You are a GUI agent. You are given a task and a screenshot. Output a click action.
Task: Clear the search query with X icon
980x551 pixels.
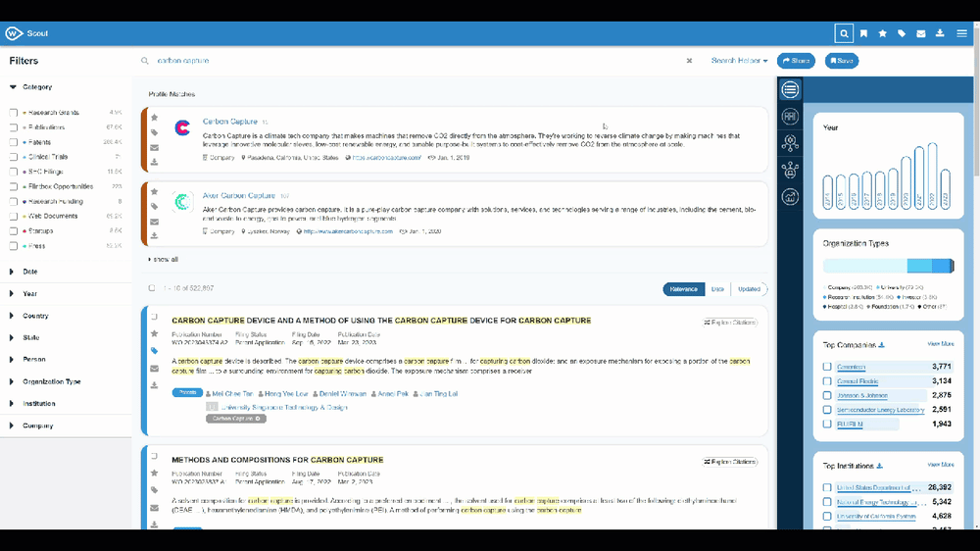[689, 61]
